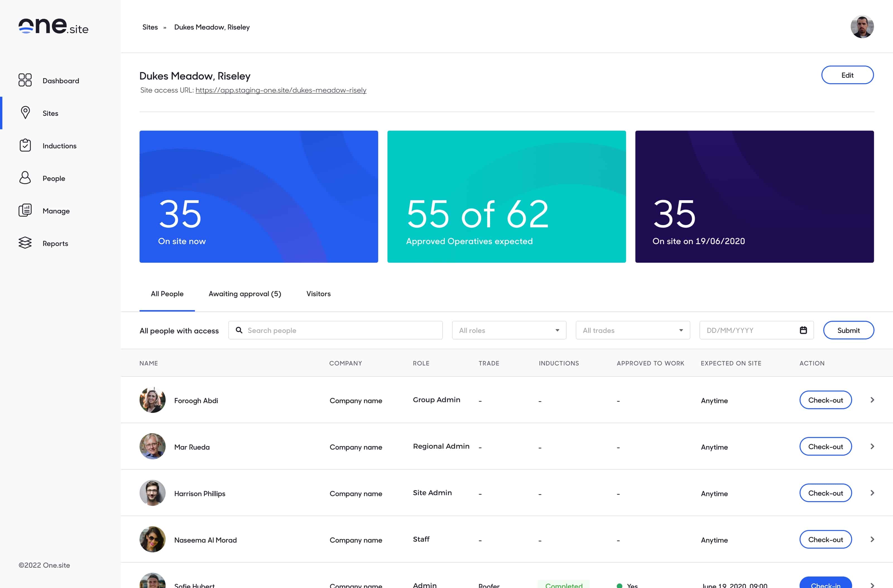Open the Inductions clipboard icon
893x588 pixels.
coord(25,145)
